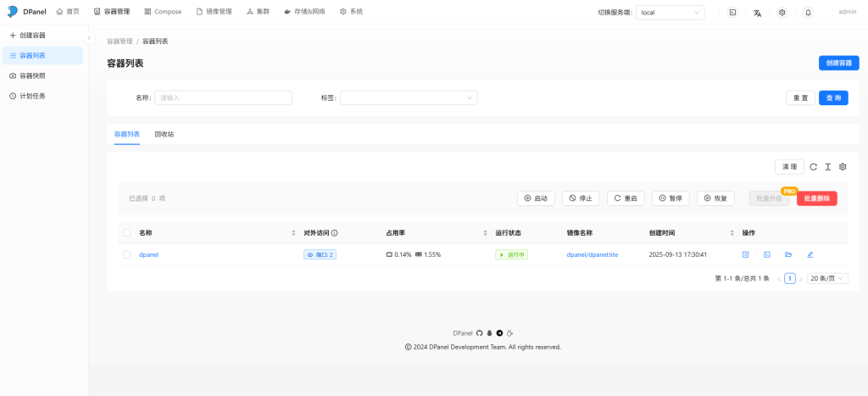Open the GitHub icon in footer
This screenshot has height=396, width=868.
tap(480, 333)
